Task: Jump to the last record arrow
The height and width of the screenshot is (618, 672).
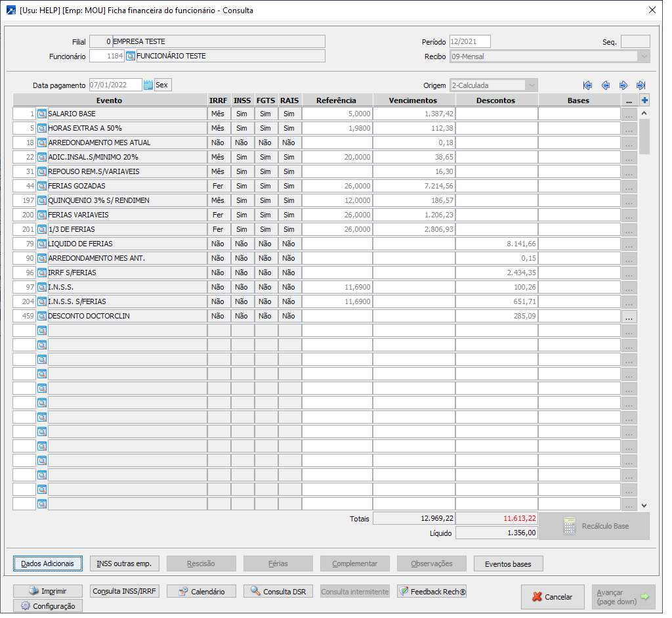Action: point(640,85)
